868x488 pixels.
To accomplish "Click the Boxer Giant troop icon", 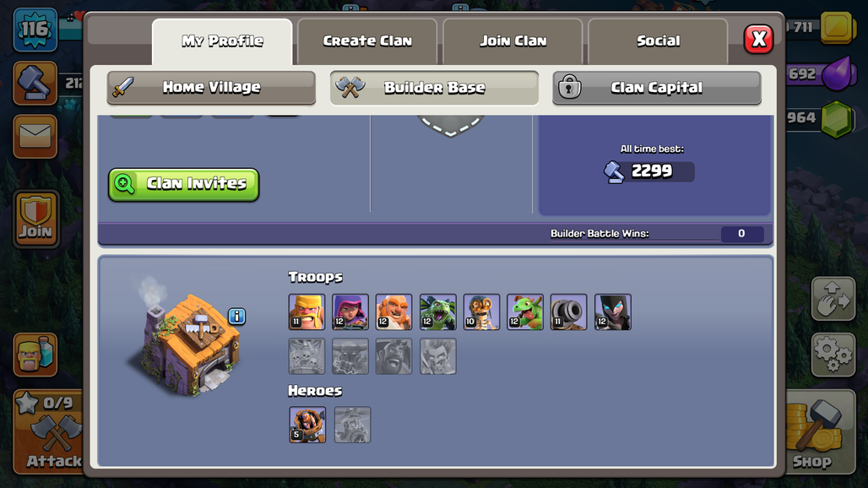I will click(x=393, y=312).
